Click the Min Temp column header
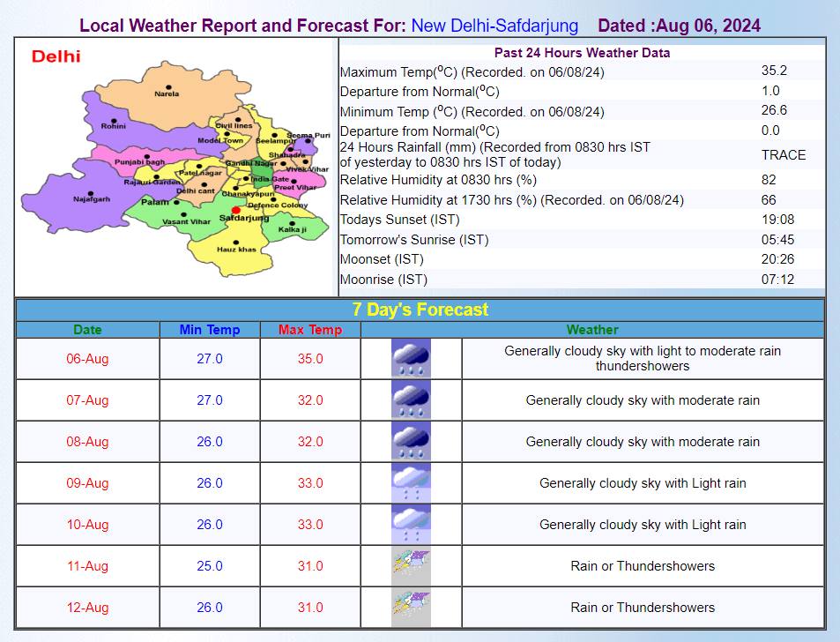The height and width of the screenshot is (642, 840). [210, 330]
